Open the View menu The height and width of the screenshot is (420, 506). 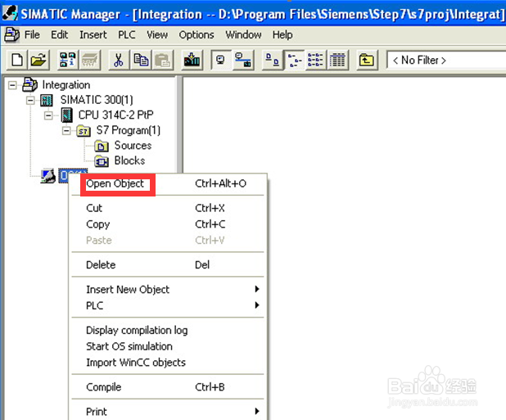coord(157,34)
